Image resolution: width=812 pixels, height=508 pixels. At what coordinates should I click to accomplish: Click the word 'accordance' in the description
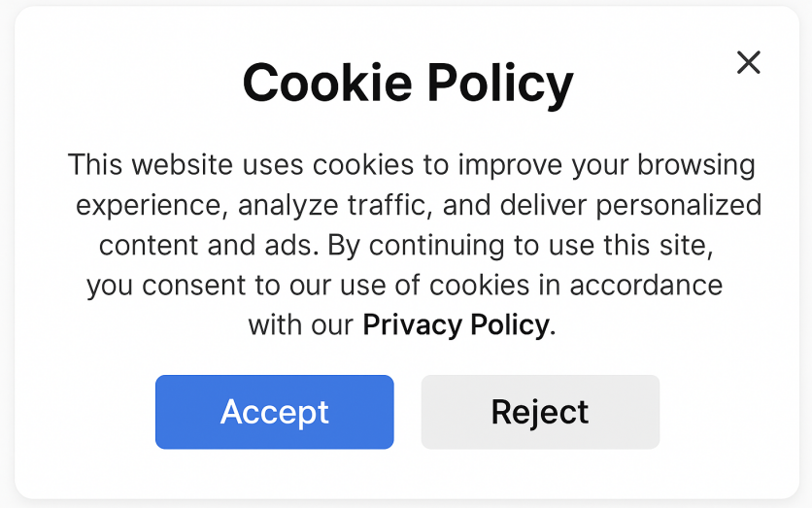point(646,286)
